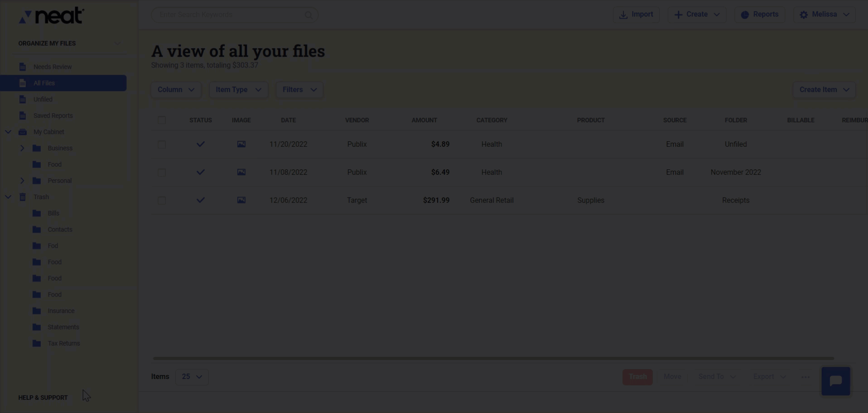The width and height of the screenshot is (868, 413).
Task: Click the Contacts folder icon in Trash
Action: click(x=37, y=230)
